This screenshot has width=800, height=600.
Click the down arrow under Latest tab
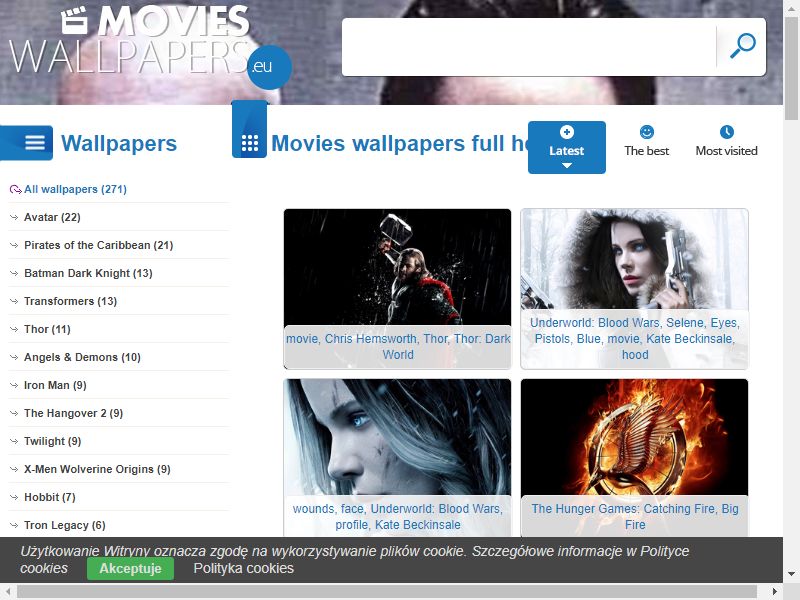tap(566, 165)
